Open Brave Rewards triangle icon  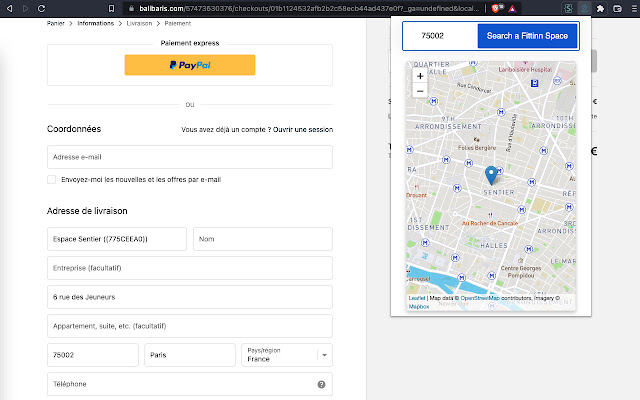[x=512, y=9]
